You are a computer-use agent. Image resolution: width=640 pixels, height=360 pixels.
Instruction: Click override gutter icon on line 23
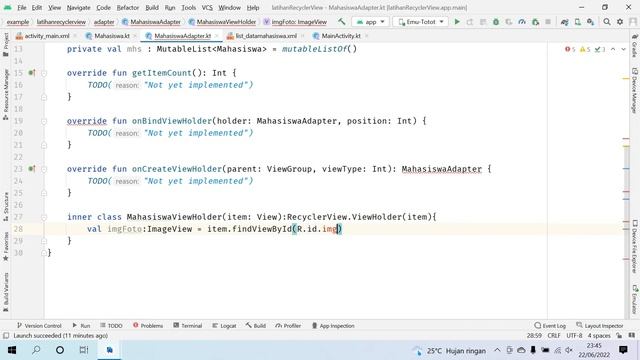point(32,169)
